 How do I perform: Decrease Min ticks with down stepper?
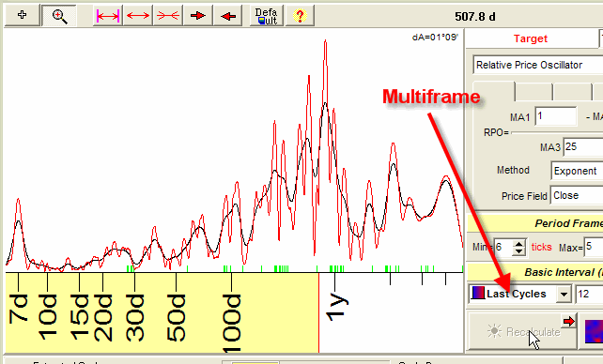tap(519, 251)
